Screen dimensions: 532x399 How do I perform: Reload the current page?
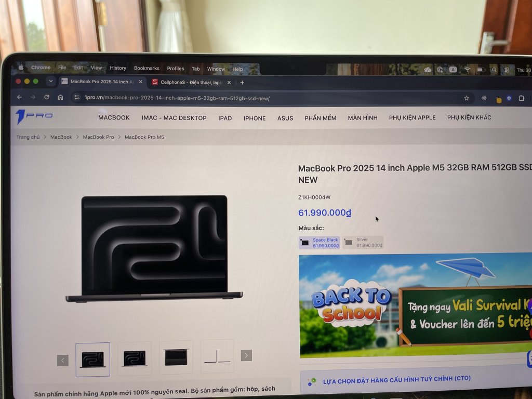pos(47,97)
